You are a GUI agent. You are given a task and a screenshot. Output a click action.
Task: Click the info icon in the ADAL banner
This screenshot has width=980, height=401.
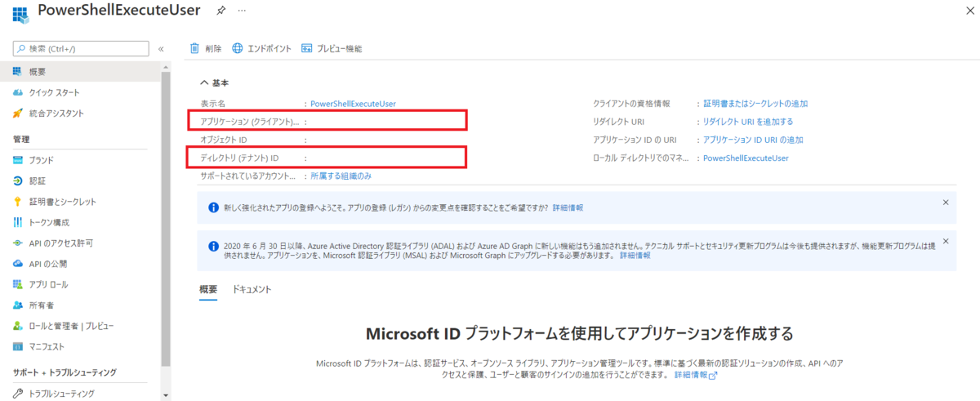(213, 245)
